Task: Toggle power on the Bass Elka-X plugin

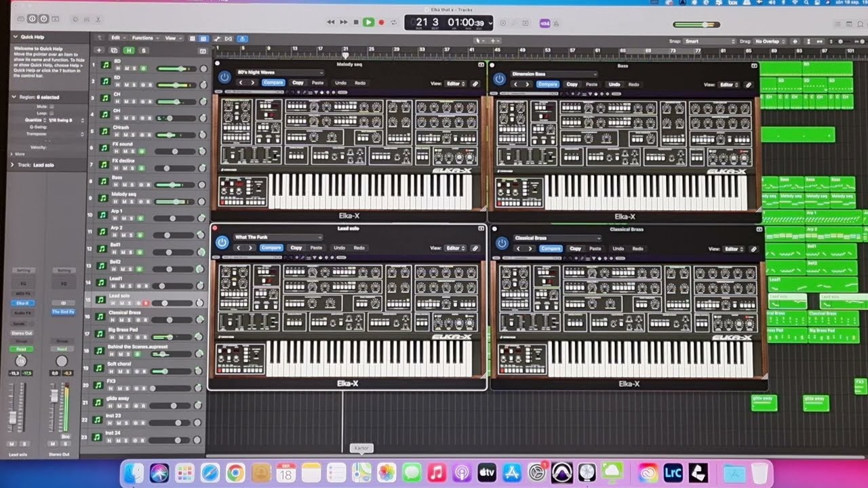Action: 500,79
